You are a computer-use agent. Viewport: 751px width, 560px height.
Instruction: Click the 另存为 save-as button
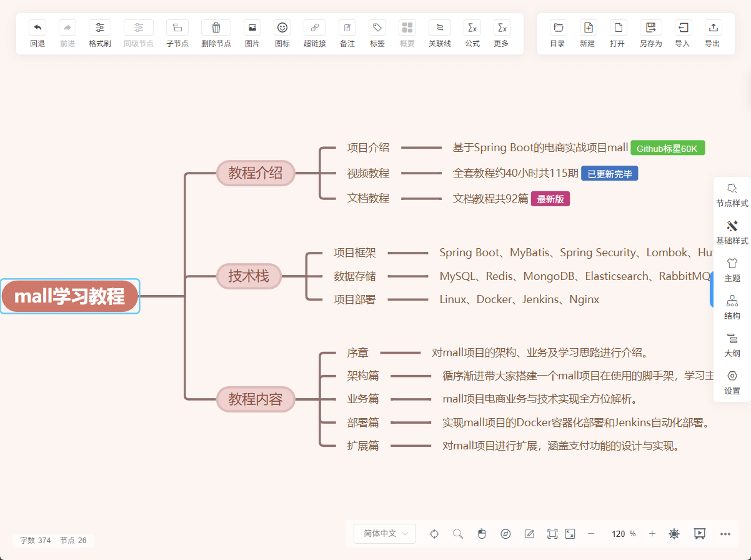(651, 28)
